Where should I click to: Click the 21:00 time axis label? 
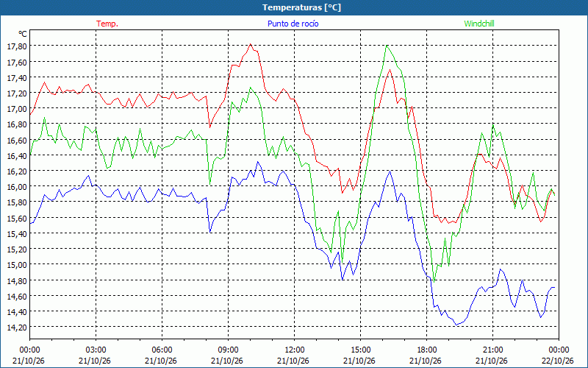(492, 350)
